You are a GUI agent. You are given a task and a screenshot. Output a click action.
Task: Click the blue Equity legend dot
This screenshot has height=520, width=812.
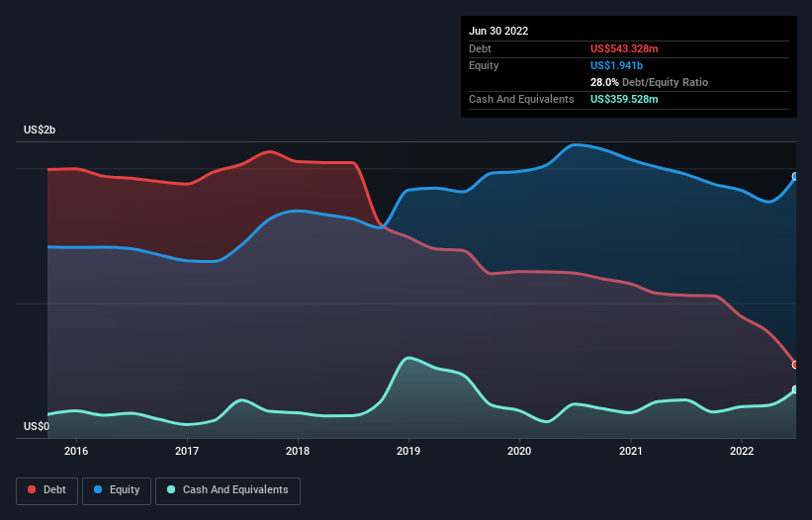[98, 489]
